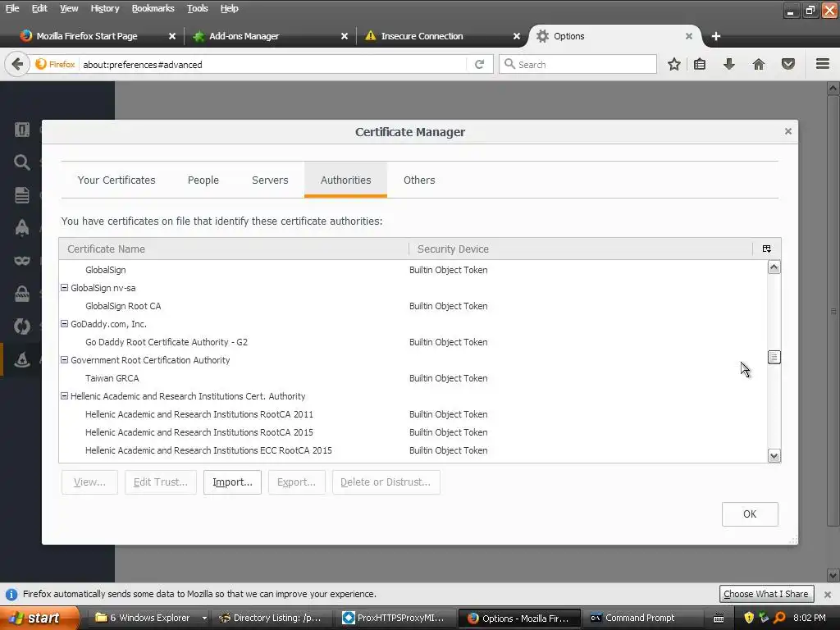
Task: Open a new tab with plus button
Action: (715, 36)
